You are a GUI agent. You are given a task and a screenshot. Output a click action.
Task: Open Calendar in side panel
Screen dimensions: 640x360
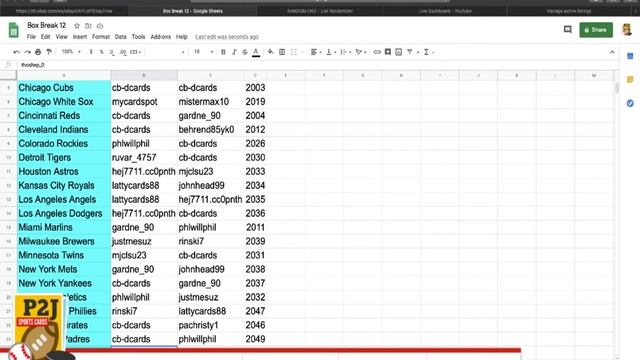point(630,56)
